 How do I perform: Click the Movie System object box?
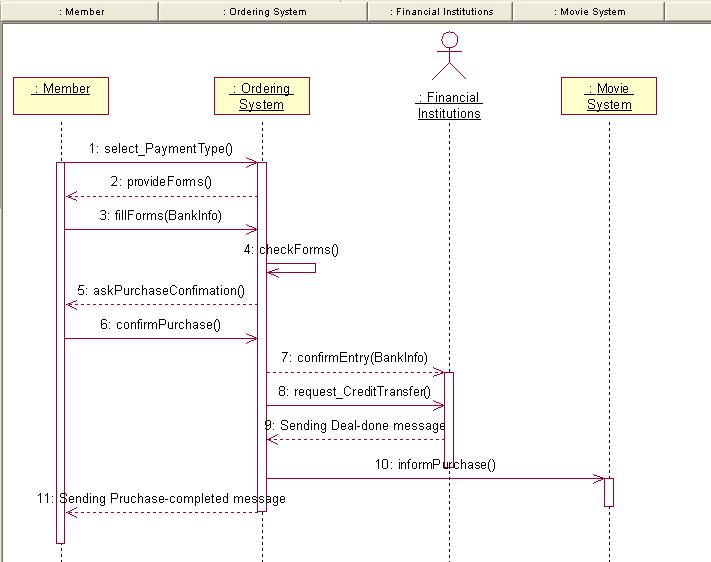609,96
